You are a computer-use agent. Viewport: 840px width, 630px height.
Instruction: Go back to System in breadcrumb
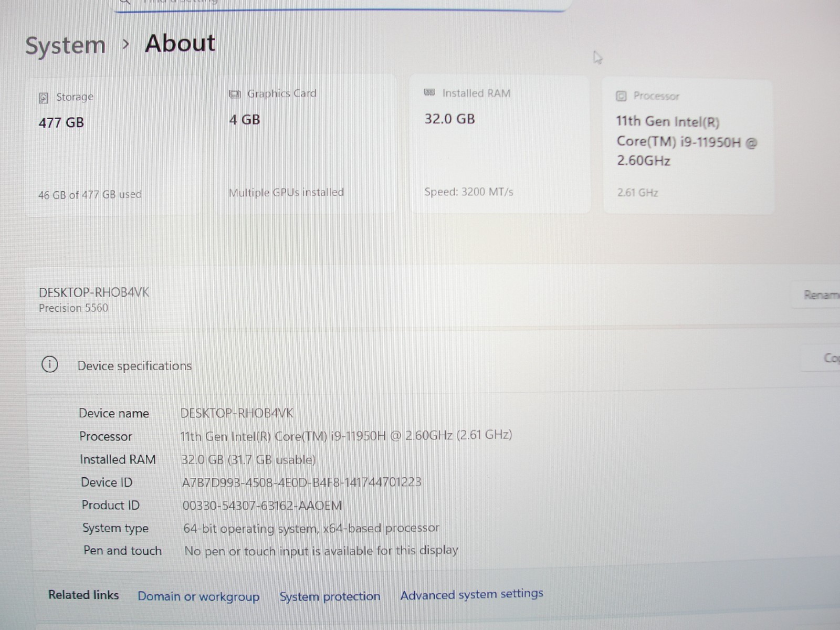point(66,45)
